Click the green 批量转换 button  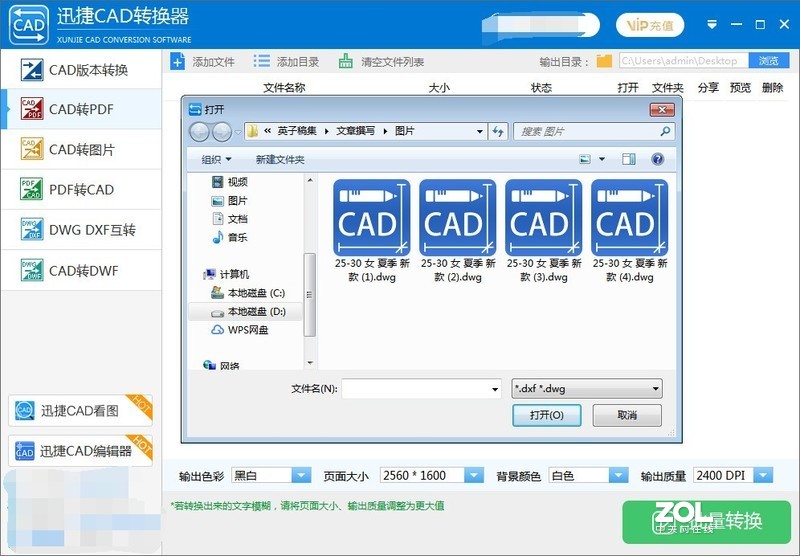point(707,522)
